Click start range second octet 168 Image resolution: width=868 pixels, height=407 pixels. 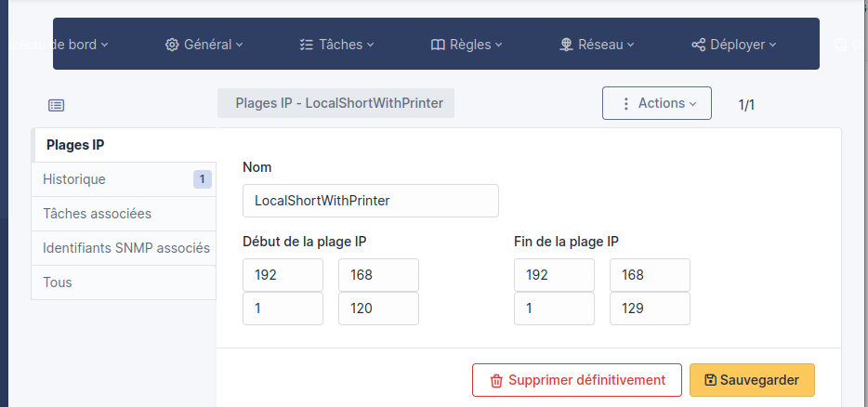pos(378,275)
